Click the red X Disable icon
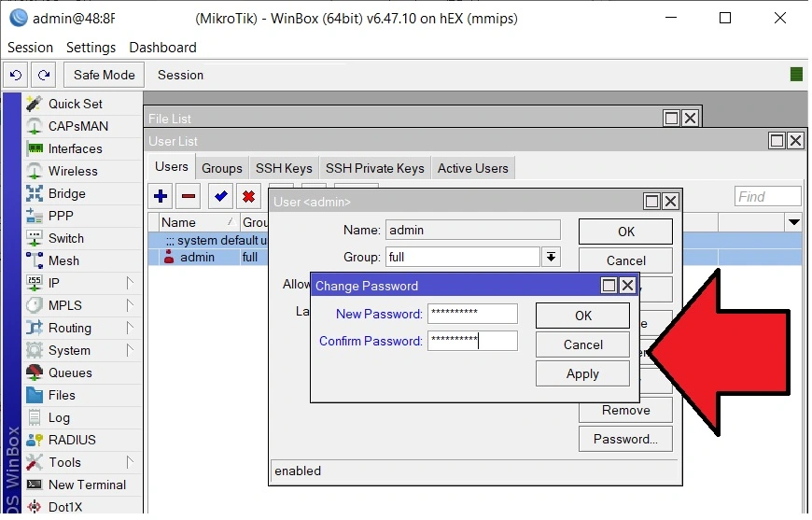This screenshot has height=520, width=812. (248, 196)
